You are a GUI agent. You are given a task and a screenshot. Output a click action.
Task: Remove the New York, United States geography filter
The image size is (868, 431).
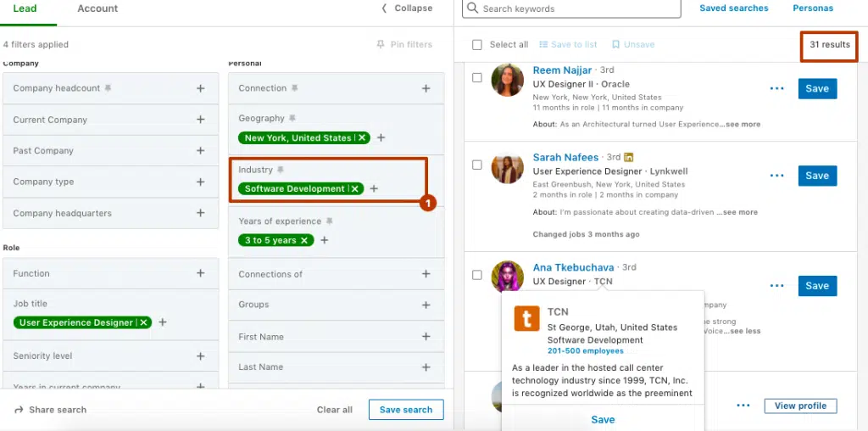point(363,138)
